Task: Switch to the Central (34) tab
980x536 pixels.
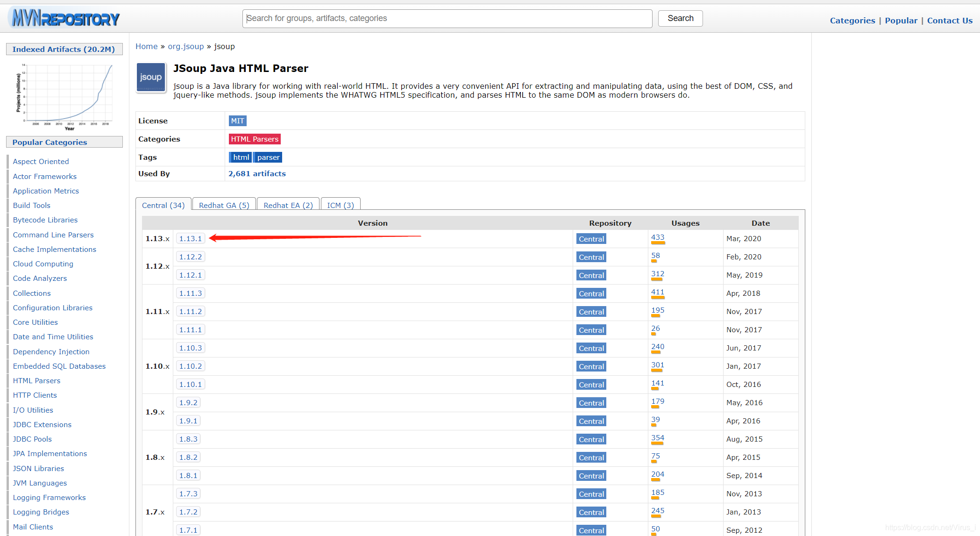Action: (163, 205)
